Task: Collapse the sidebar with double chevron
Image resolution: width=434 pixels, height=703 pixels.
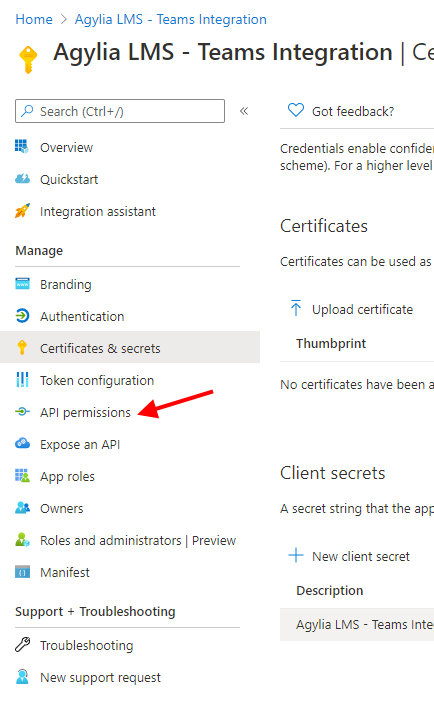Action: click(244, 111)
